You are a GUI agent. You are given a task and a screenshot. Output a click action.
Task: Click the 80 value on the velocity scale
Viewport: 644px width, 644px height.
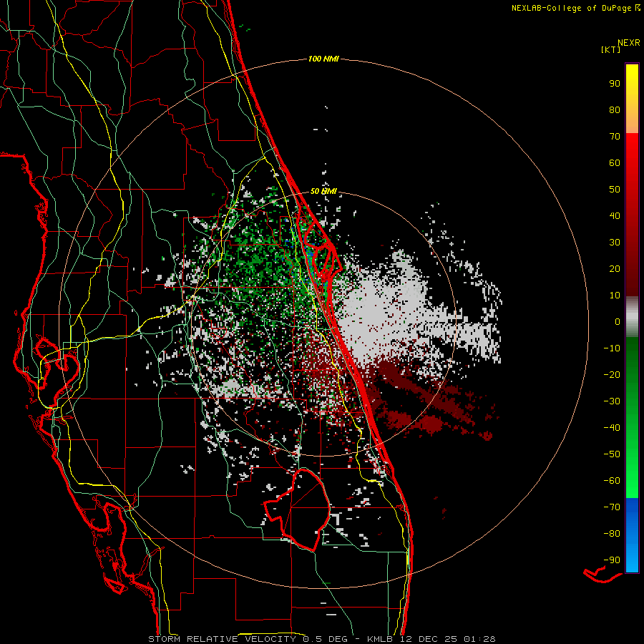(x=615, y=110)
